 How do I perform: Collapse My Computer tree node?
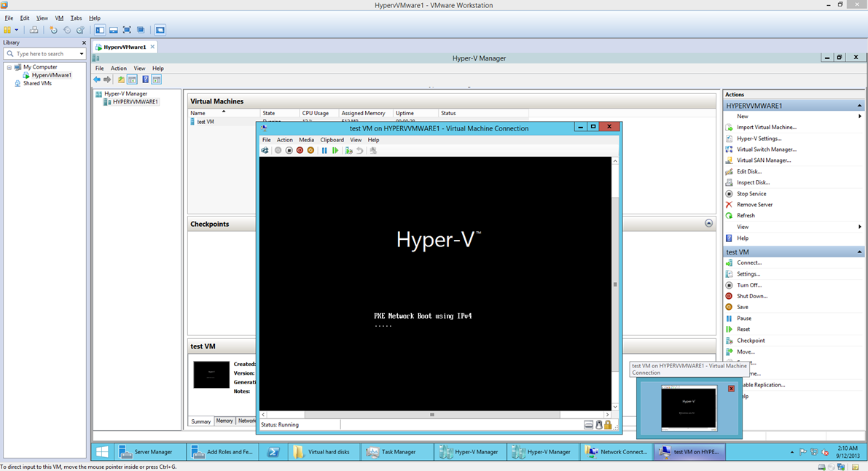click(x=9, y=67)
